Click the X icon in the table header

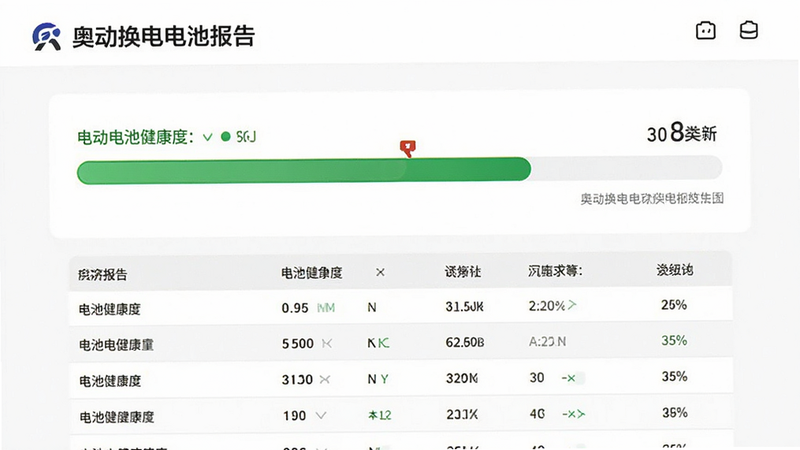pyautogui.click(x=380, y=272)
